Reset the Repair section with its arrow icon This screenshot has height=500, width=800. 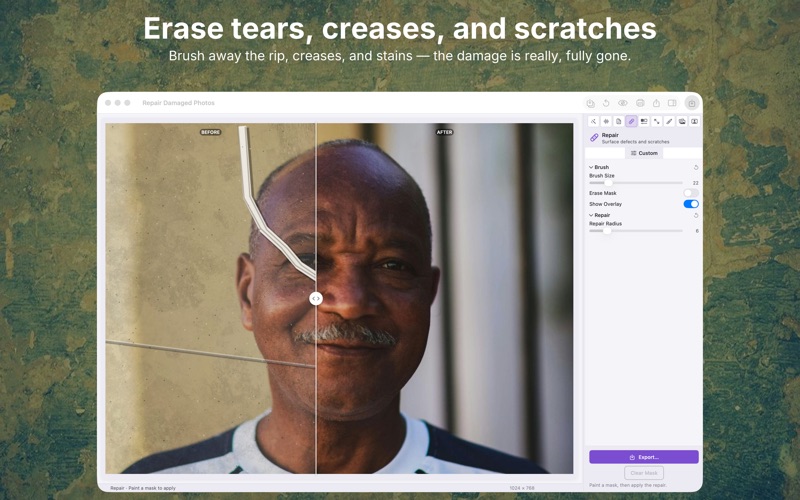(696, 215)
